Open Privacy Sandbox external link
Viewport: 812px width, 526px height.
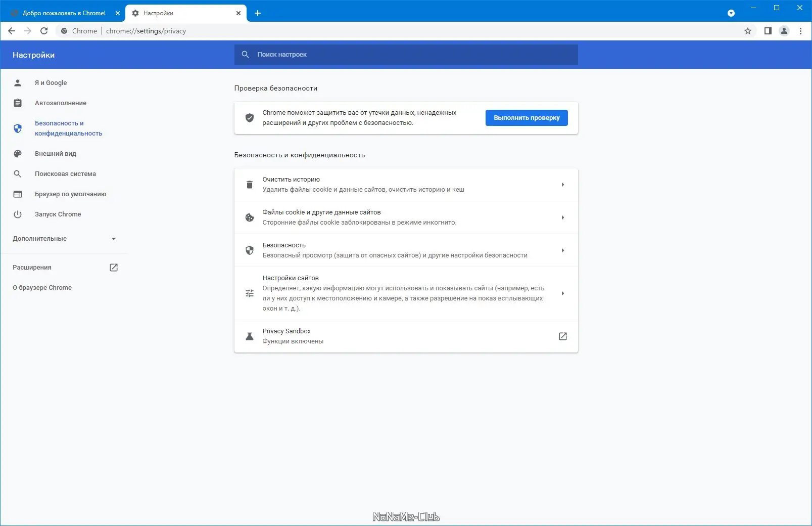click(562, 336)
